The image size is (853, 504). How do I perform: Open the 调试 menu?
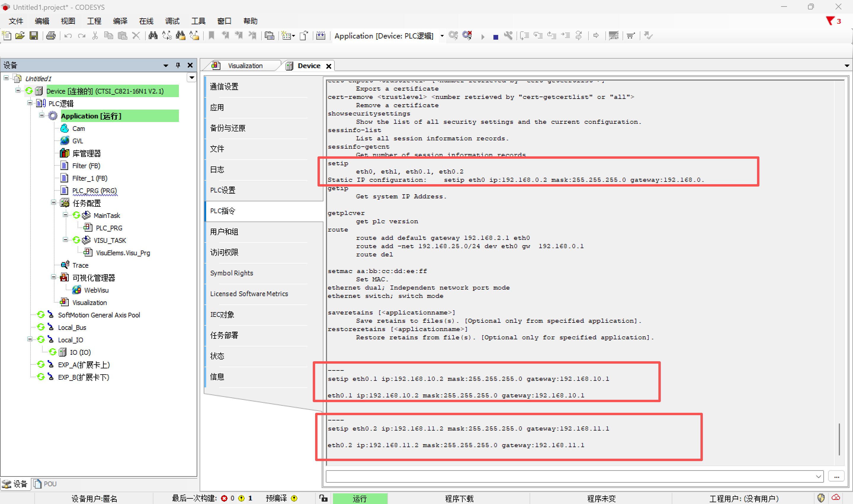pos(172,21)
